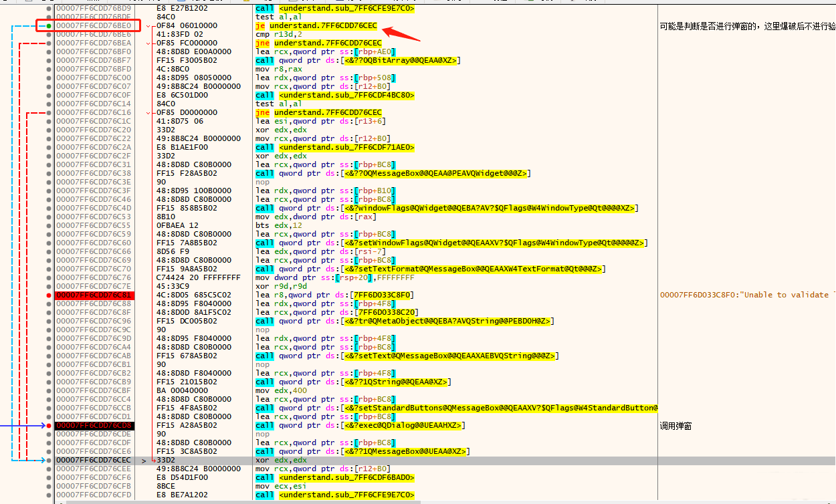836x504 pixels.
Task: Select opcode bytes 48:8D0D 8A1F5C02
Action: pyautogui.click(x=194, y=312)
